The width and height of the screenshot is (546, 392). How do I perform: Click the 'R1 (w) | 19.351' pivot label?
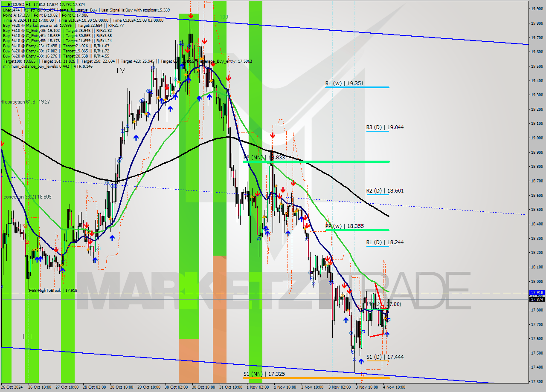click(x=344, y=84)
